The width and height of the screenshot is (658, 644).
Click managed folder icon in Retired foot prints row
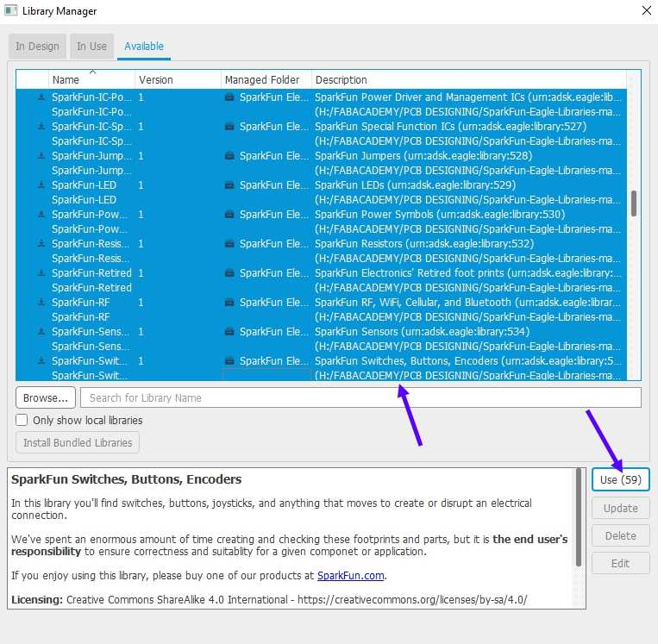229,273
